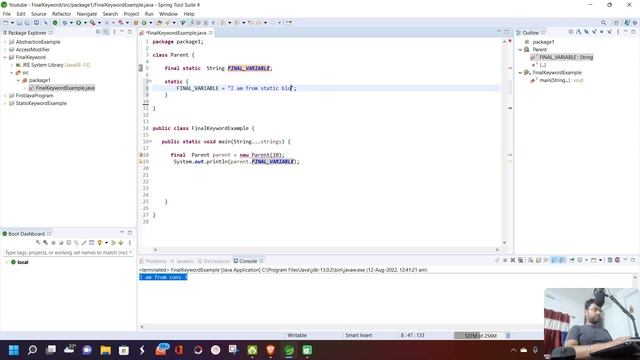The height and width of the screenshot is (360, 640).
Task: Open Spring Tool Suite taskbar icon
Action: pos(289,350)
